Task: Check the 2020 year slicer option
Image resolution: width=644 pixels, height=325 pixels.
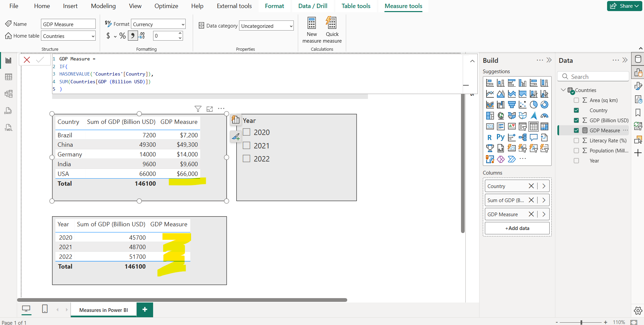Action: tap(246, 132)
